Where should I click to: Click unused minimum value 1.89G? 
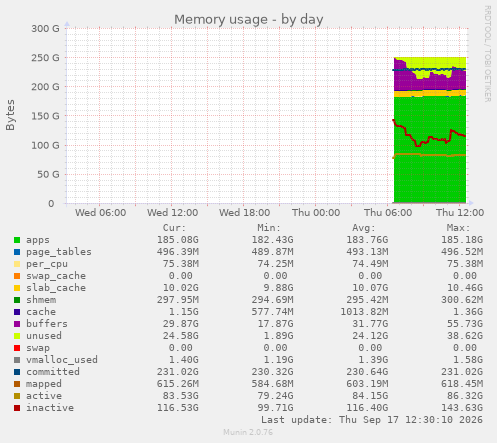[278, 336]
